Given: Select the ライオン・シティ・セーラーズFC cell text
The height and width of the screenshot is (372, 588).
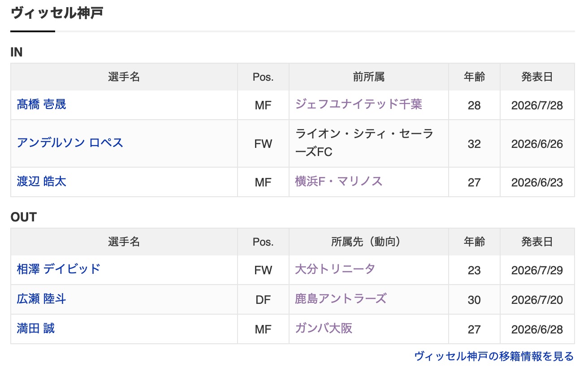Looking at the screenshot, I should pos(364,143).
